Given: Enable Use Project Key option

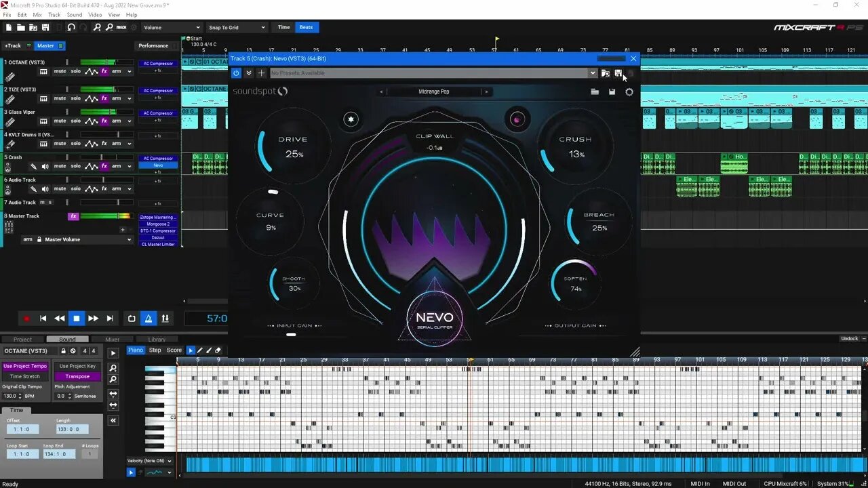Looking at the screenshot, I should pos(77,366).
